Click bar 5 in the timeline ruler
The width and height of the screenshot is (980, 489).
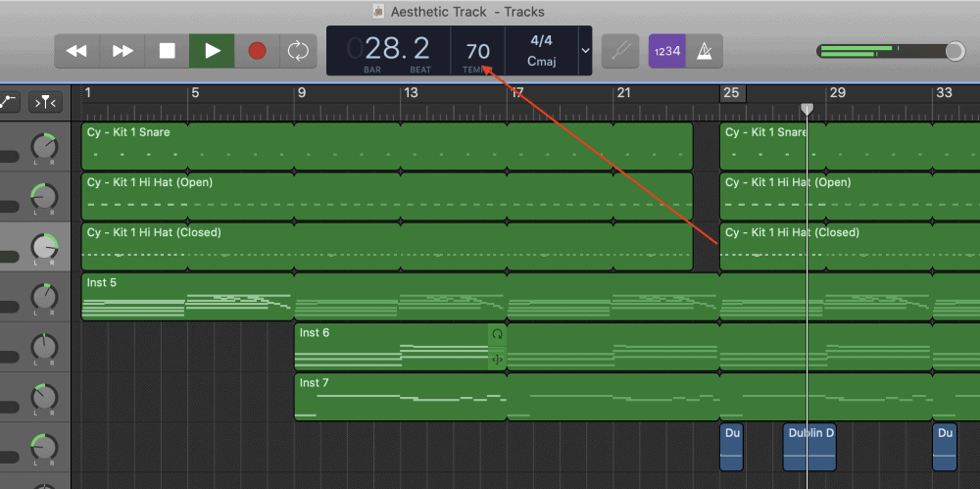(x=195, y=93)
